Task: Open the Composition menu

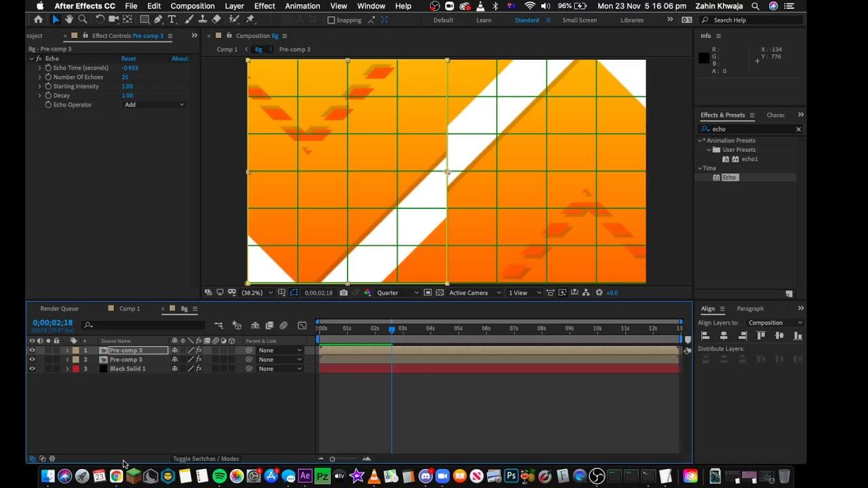Action: click(192, 6)
